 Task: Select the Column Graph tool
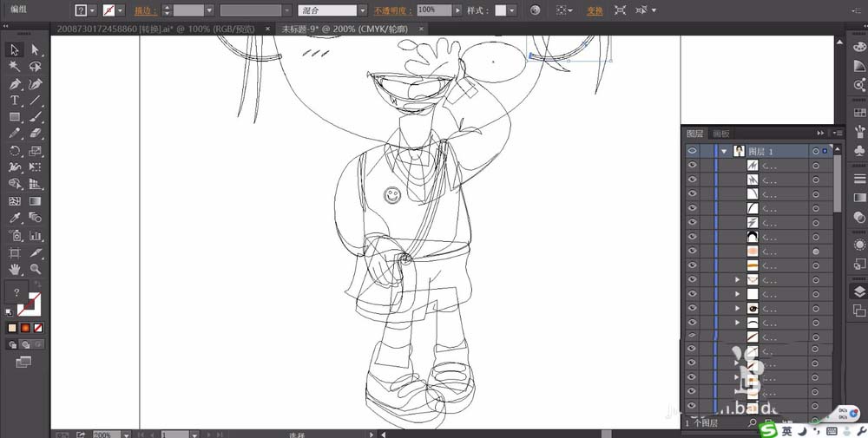35,236
